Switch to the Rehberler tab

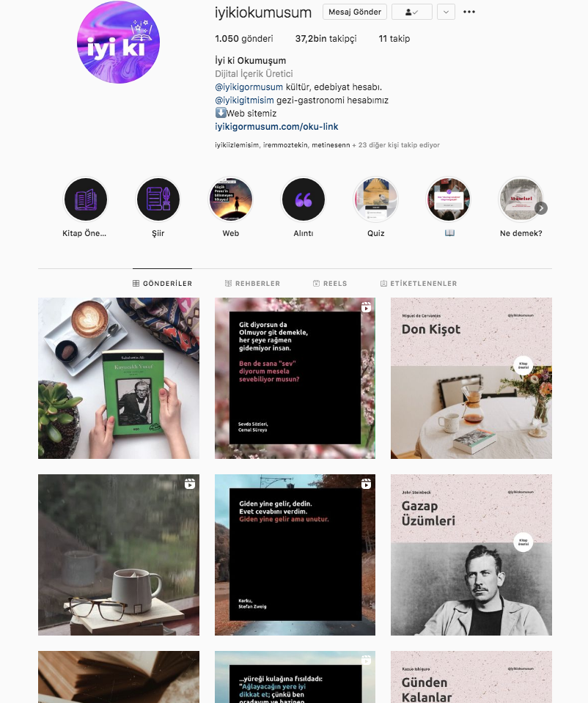252,284
